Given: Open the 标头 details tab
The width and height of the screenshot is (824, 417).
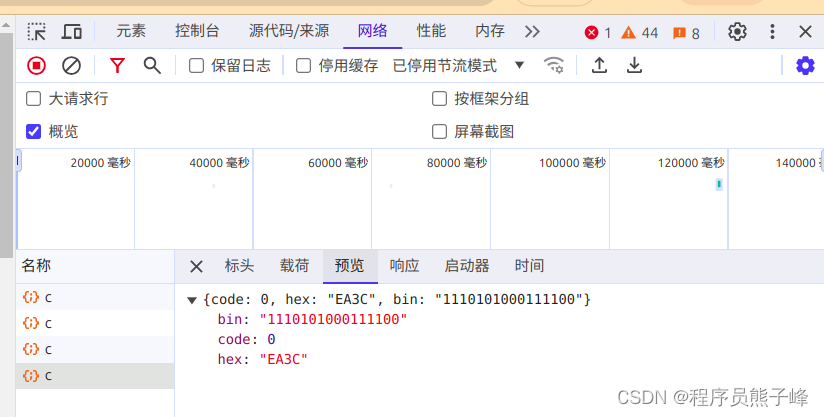Looking at the screenshot, I should (239, 265).
